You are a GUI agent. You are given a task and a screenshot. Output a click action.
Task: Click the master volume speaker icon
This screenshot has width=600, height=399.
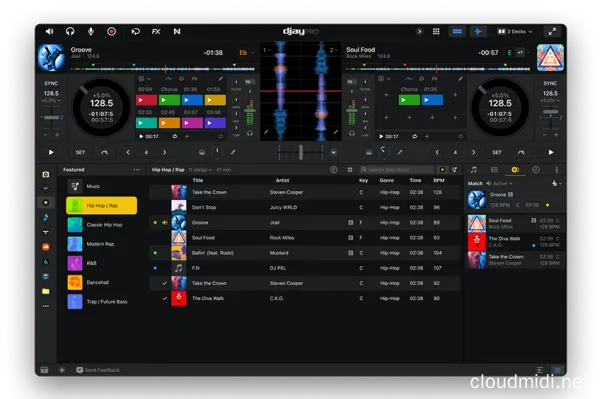[x=49, y=31]
